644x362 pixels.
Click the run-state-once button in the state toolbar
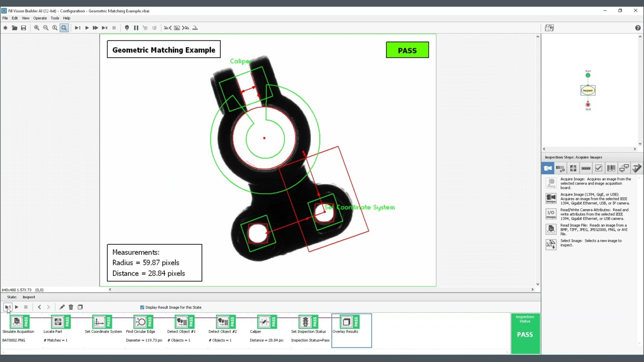(7, 307)
